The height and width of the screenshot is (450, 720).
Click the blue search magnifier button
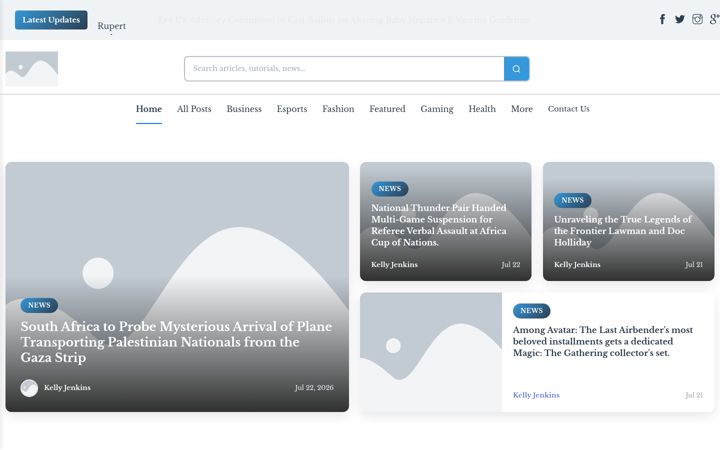[x=517, y=69]
